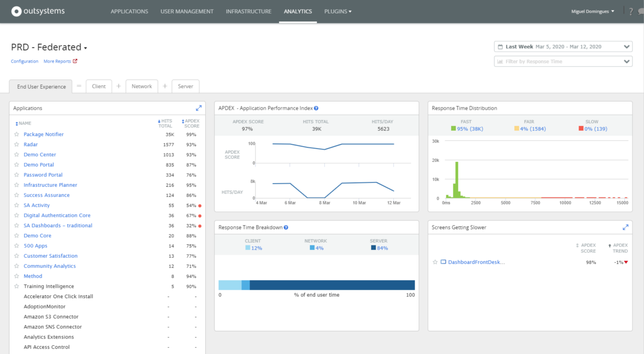Open Filter by Response Time dropdown

pyautogui.click(x=563, y=61)
